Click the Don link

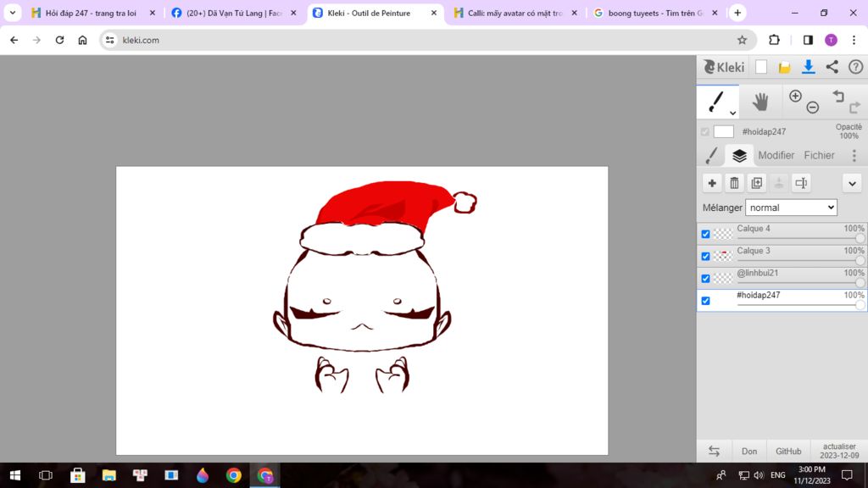(x=749, y=452)
